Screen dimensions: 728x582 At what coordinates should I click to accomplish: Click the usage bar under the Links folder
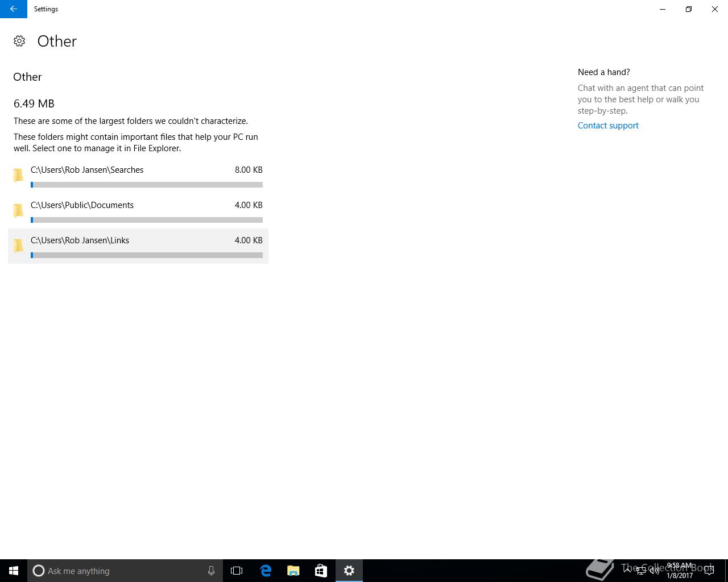[x=147, y=255]
